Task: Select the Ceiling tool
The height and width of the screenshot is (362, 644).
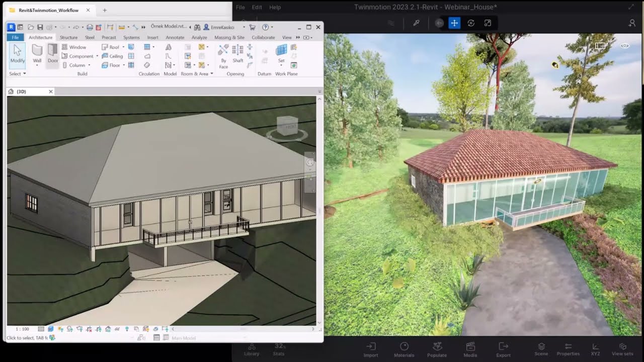Action: click(112, 56)
